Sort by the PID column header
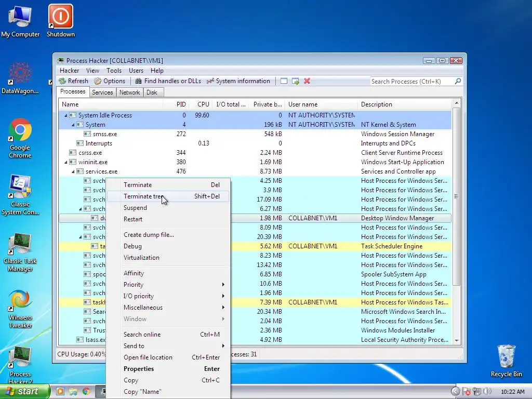The image size is (532, 399). click(177, 104)
